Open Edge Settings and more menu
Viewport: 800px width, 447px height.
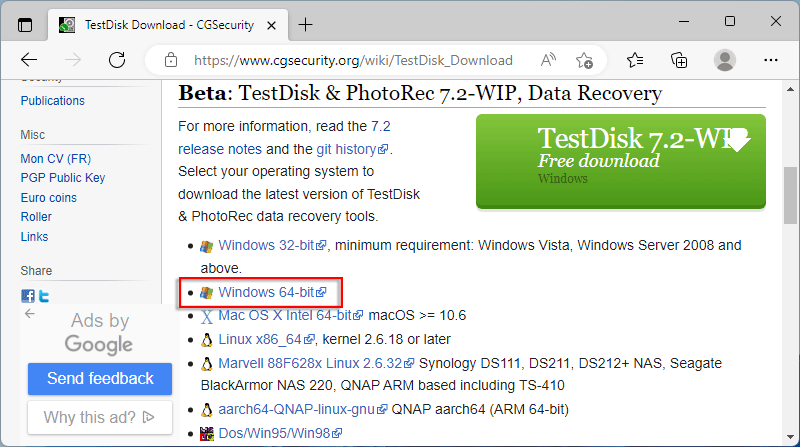[x=770, y=60]
